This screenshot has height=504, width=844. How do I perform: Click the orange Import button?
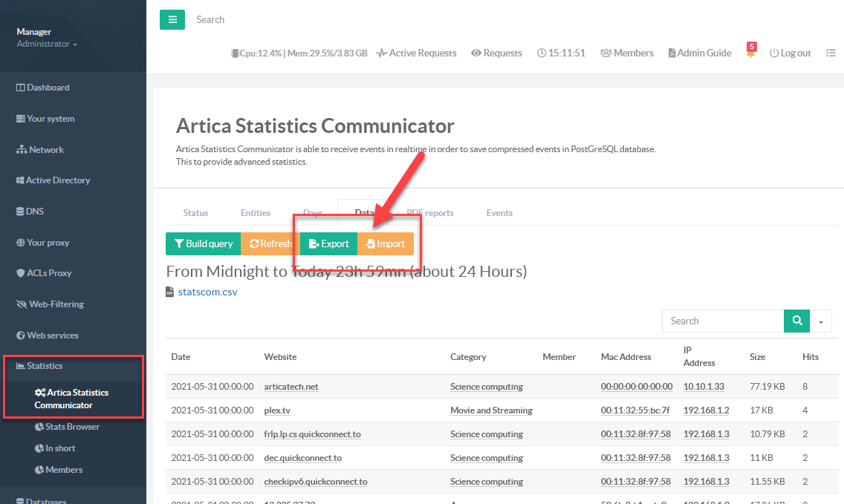[386, 243]
